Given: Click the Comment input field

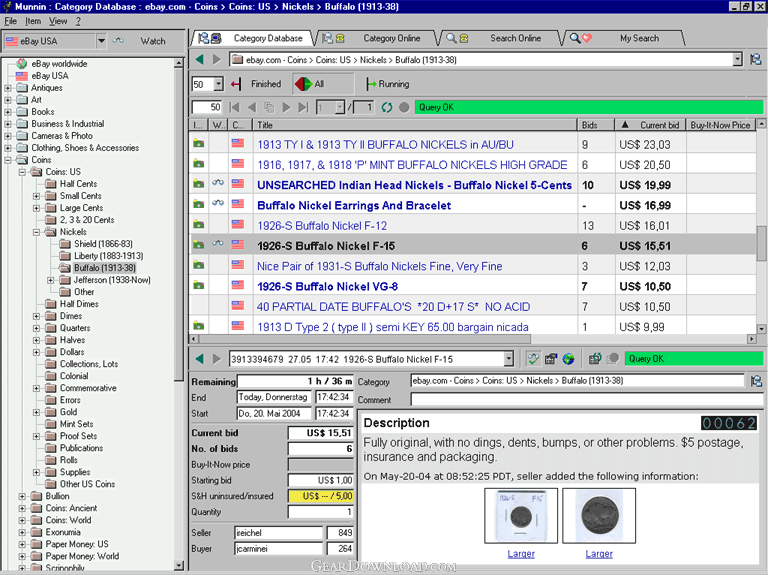Looking at the screenshot, I should click(586, 400).
